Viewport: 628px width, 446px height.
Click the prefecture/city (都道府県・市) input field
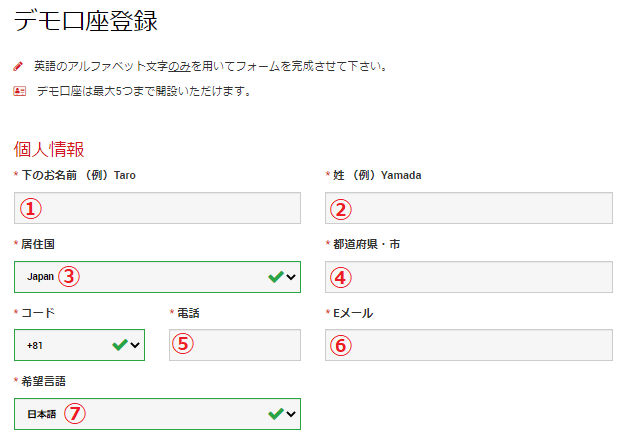pyautogui.click(x=469, y=277)
